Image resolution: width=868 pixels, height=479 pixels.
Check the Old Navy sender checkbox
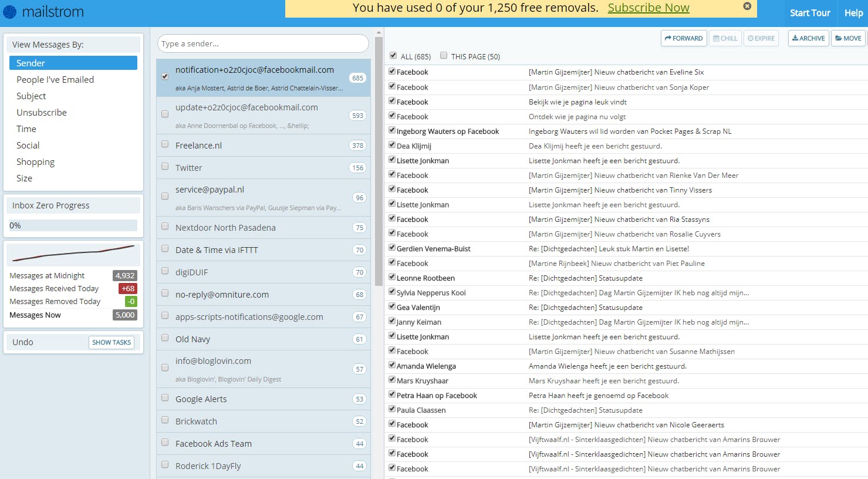point(165,338)
